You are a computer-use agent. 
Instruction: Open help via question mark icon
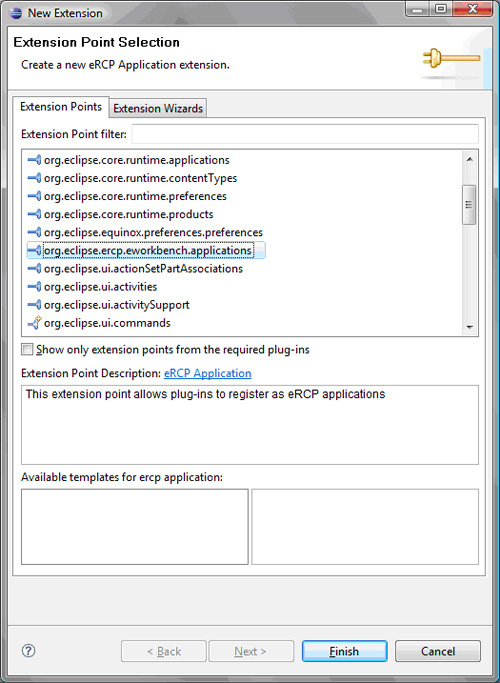coord(28,651)
